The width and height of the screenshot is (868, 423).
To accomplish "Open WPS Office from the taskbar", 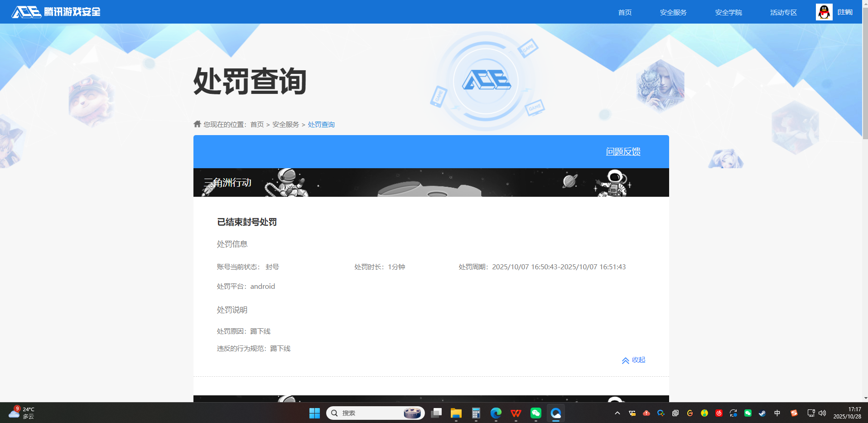I will tap(516, 413).
